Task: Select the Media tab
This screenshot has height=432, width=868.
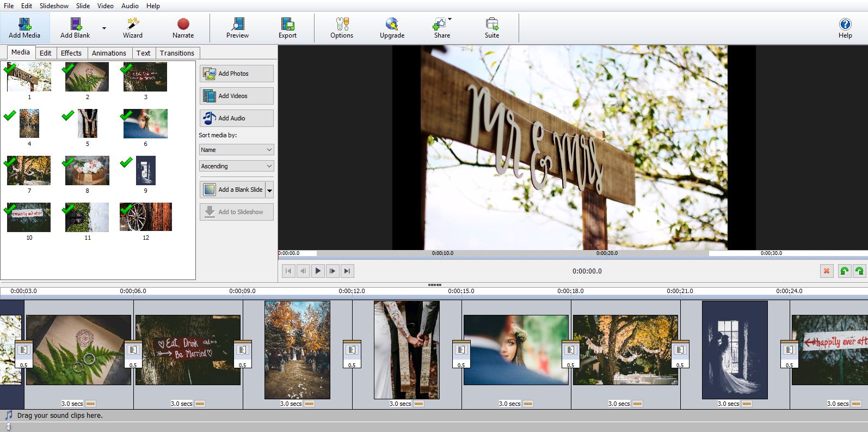Action: (21, 52)
